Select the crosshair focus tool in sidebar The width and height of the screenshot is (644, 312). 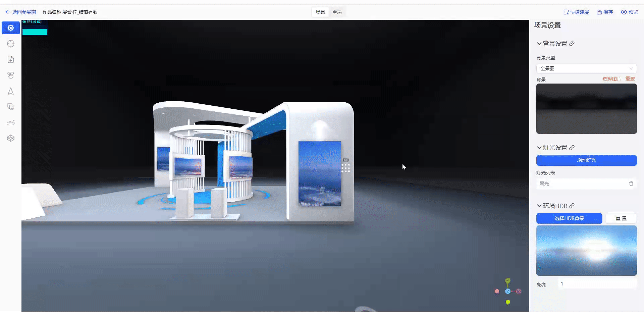[x=11, y=44]
